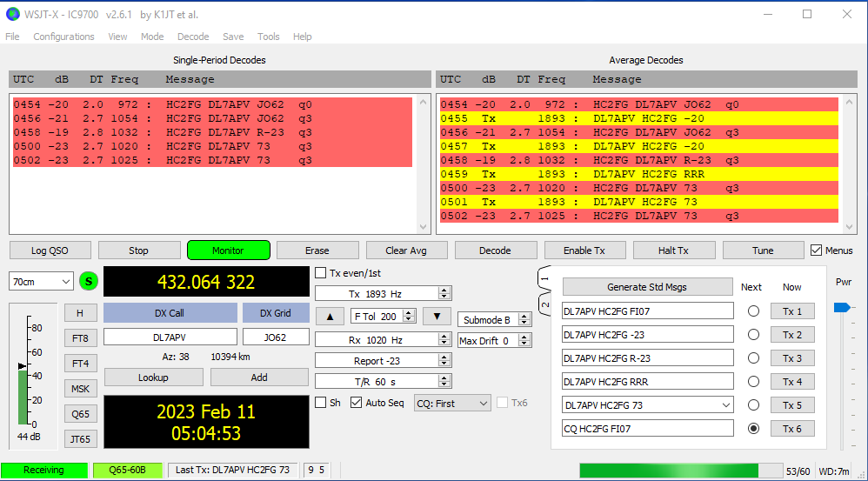This screenshot has width=868, height=481.
Task: Select Next radio for Tx 2 message
Action: tap(753, 335)
